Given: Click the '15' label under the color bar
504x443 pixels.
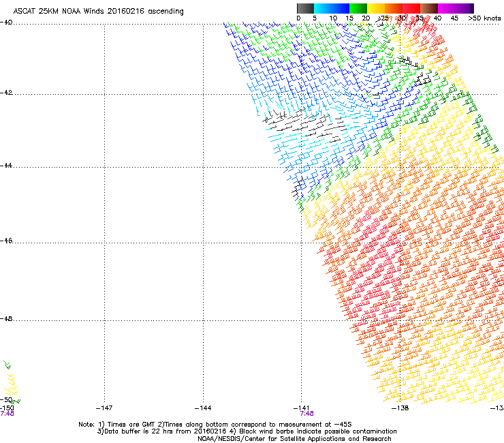Looking at the screenshot, I should [349, 18].
